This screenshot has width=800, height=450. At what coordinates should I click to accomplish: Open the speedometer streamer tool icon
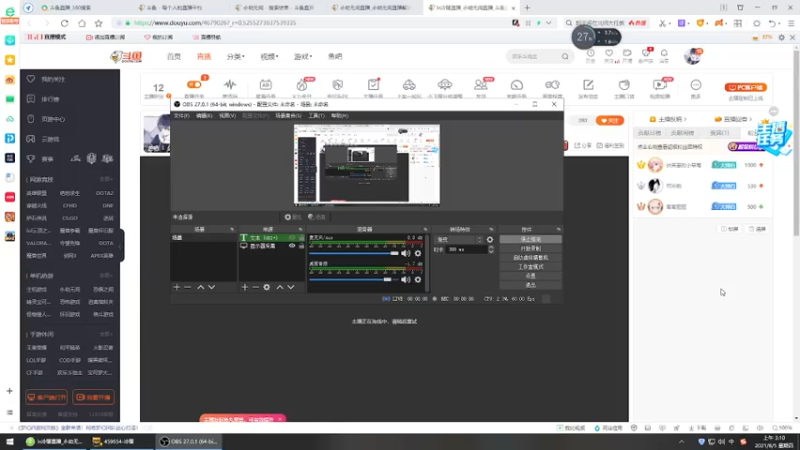pyautogui.click(x=516, y=85)
